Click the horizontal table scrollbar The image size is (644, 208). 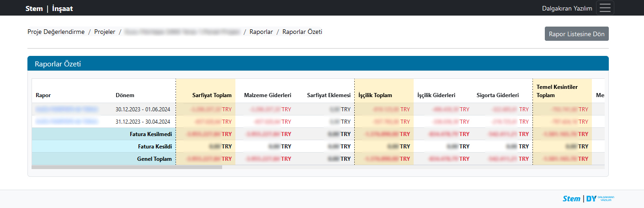coord(127,167)
